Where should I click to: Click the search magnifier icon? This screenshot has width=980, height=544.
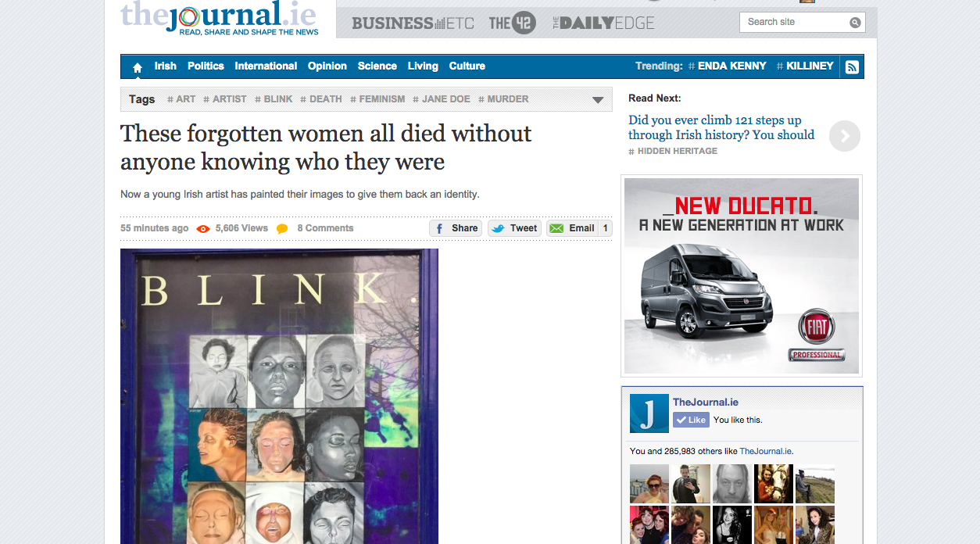tap(855, 23)
